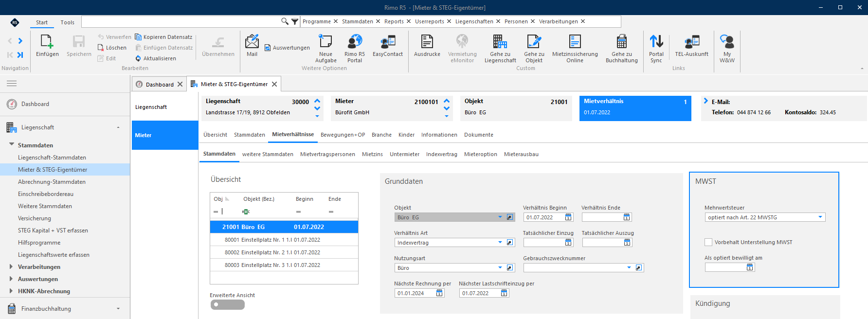Open the Mail function

tap(252, 46)
